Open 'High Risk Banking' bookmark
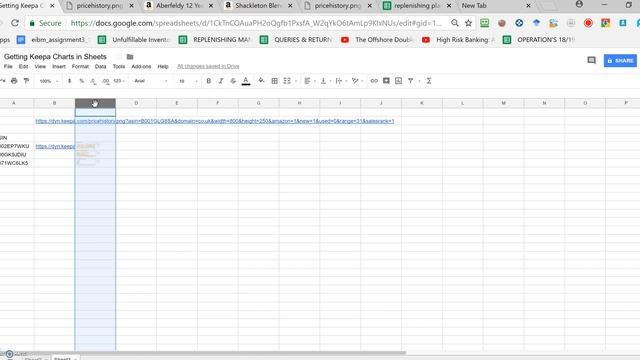Viewport: 640px width, 360px height. [x=459, y=40]
